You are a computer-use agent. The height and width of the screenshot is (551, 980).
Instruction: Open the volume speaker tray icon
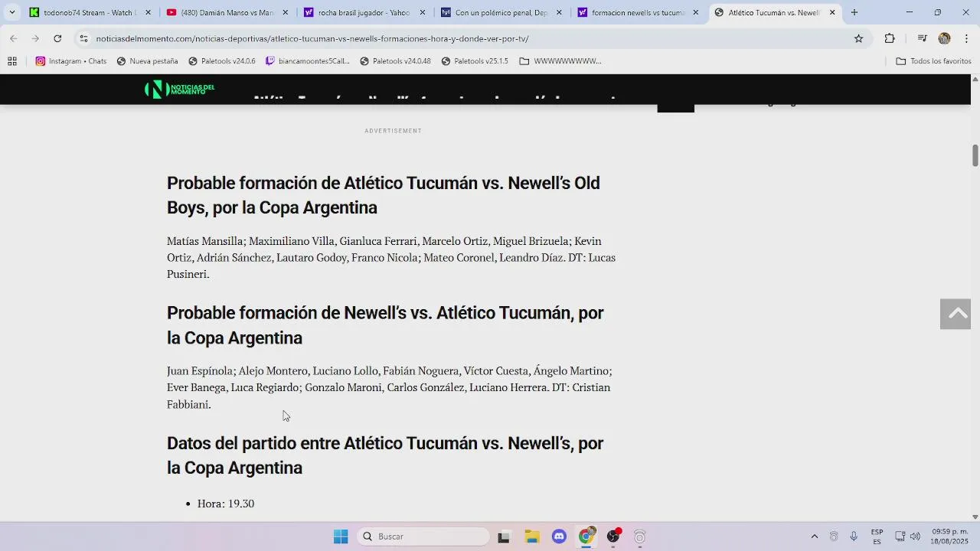(915, 536)
